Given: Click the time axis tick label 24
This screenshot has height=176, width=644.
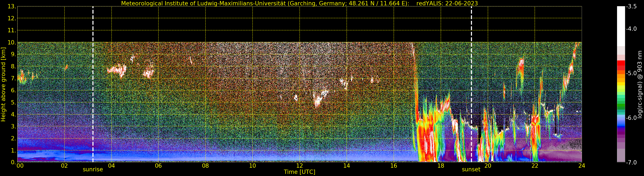Looking at the screenshot, I should (x=582, y=166).
